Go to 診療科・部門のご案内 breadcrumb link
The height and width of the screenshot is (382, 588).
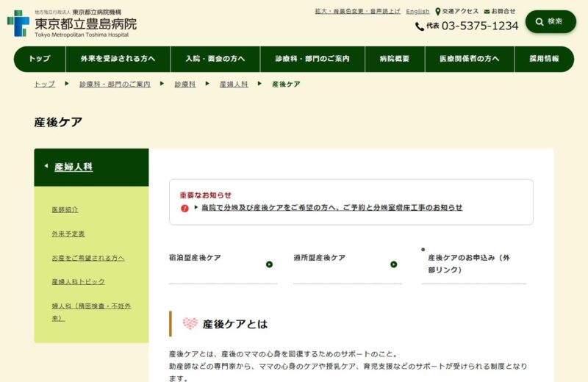(115, 84)
